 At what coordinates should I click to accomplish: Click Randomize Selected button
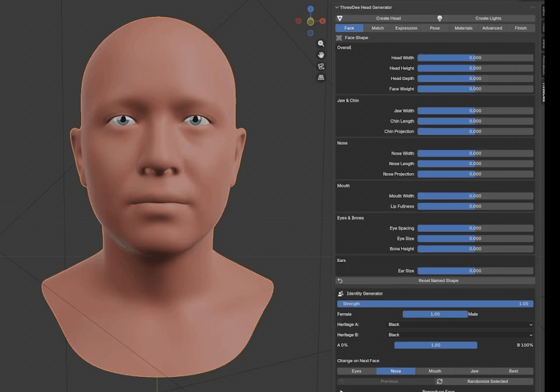tap(485, 381)
